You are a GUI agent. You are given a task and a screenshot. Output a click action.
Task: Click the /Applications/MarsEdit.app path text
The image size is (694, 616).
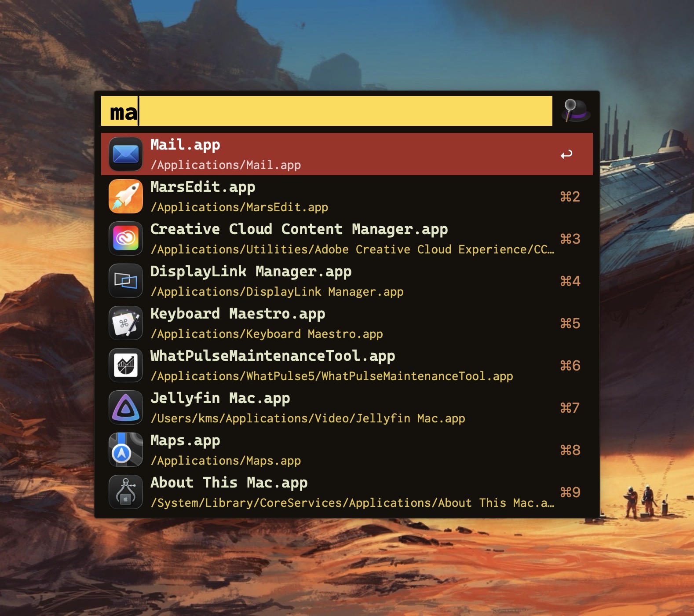pyautogui.click(x=239, y=207)
